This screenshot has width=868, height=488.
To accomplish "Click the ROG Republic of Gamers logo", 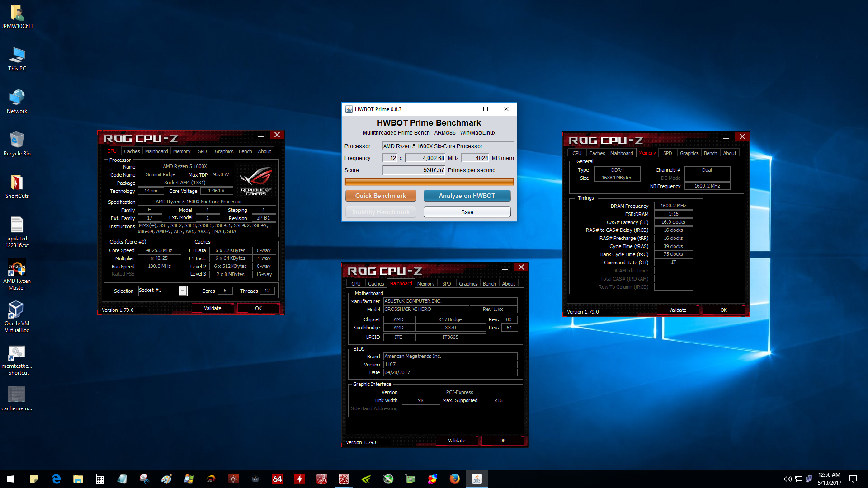I will pyautogui.click(x=256, y=181).
